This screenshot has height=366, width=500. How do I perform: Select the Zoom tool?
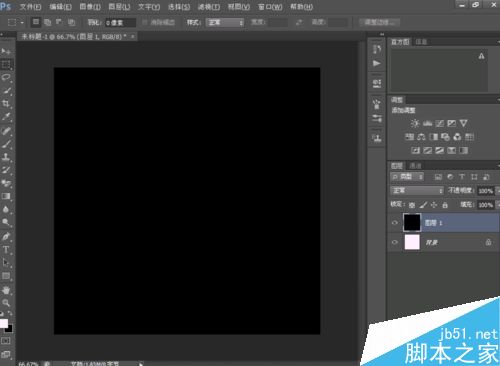click(x=6, y=303)
